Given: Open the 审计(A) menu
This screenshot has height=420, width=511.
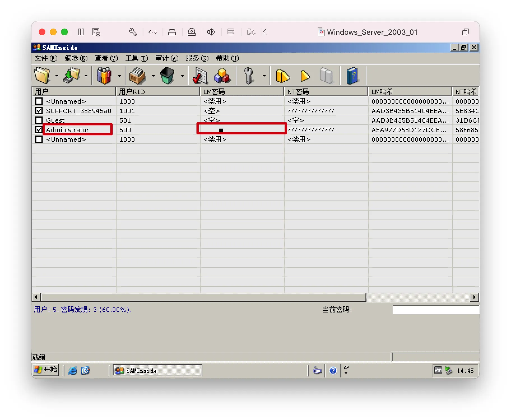Looking at the screenshot, I should point(167,58).
